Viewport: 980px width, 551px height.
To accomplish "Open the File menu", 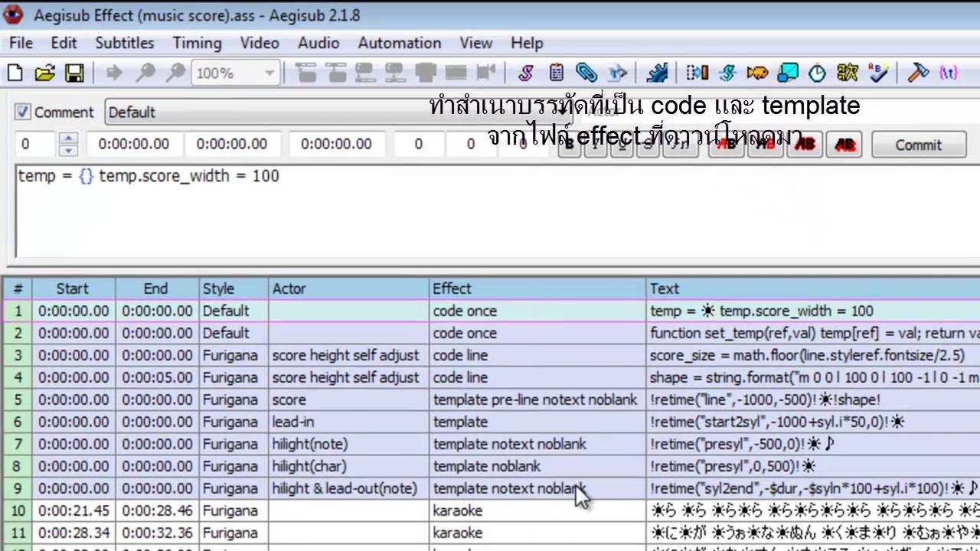I will (21, 43).
